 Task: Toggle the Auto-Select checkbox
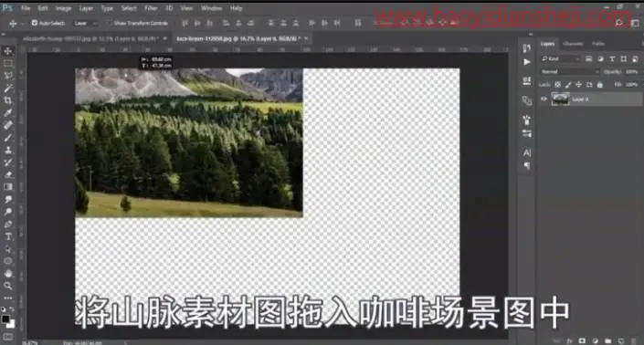35,23
